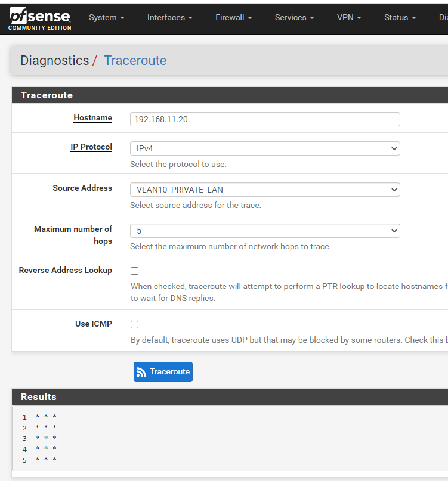The height and width of the screenshot is (481, 448).
Task: Click the Diagnostics breadcrumb text
Action: [x=55, y=60]
